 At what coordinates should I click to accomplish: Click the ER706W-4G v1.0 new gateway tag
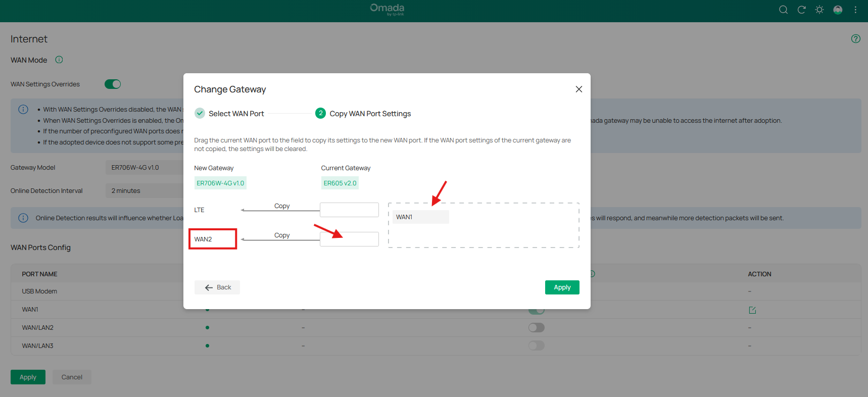(220, 183)
